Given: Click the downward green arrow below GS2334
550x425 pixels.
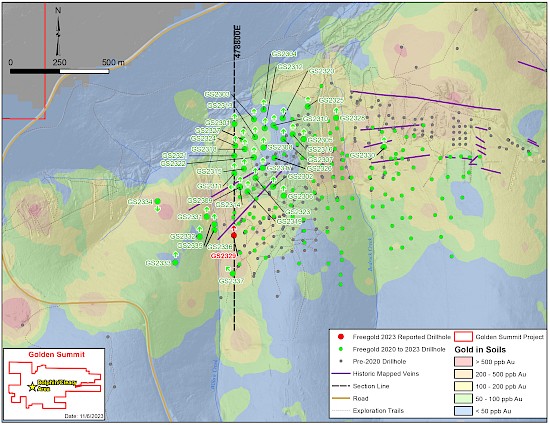Looking at the screenshot, I should coord(157,209).
